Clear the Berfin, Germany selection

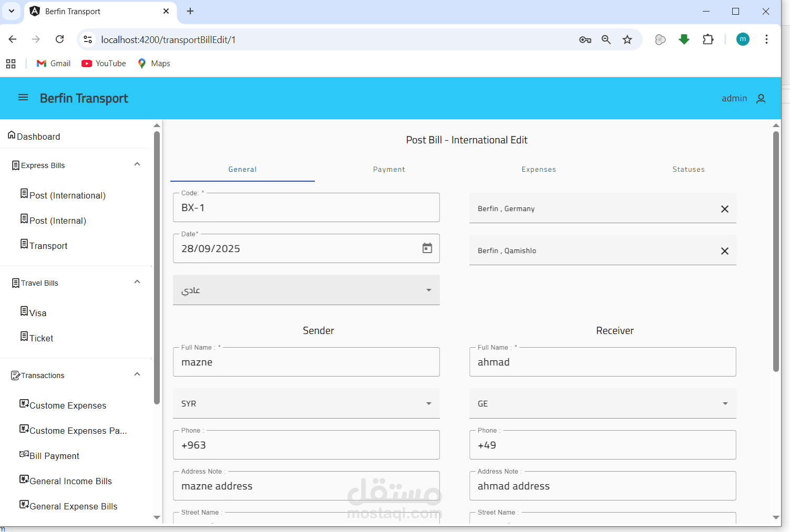coord(725,209)
